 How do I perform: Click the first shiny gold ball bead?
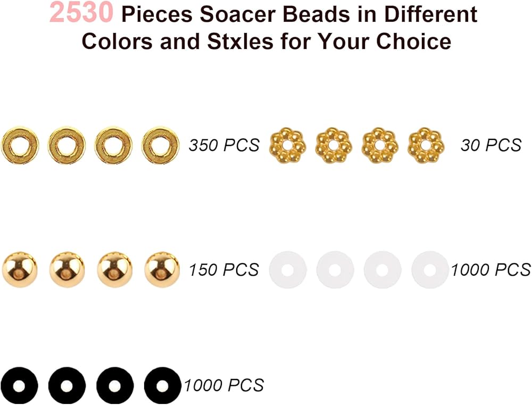(20, 270)
